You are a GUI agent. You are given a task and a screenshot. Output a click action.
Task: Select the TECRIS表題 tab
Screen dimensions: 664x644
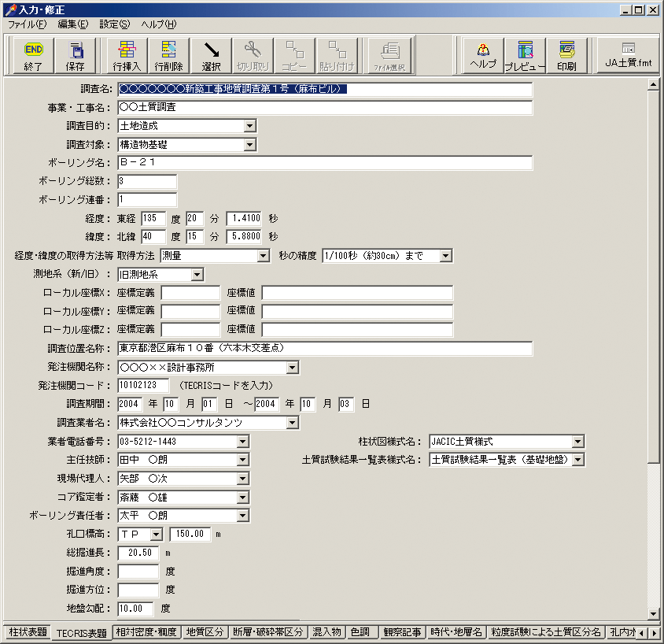coord(81,633)
